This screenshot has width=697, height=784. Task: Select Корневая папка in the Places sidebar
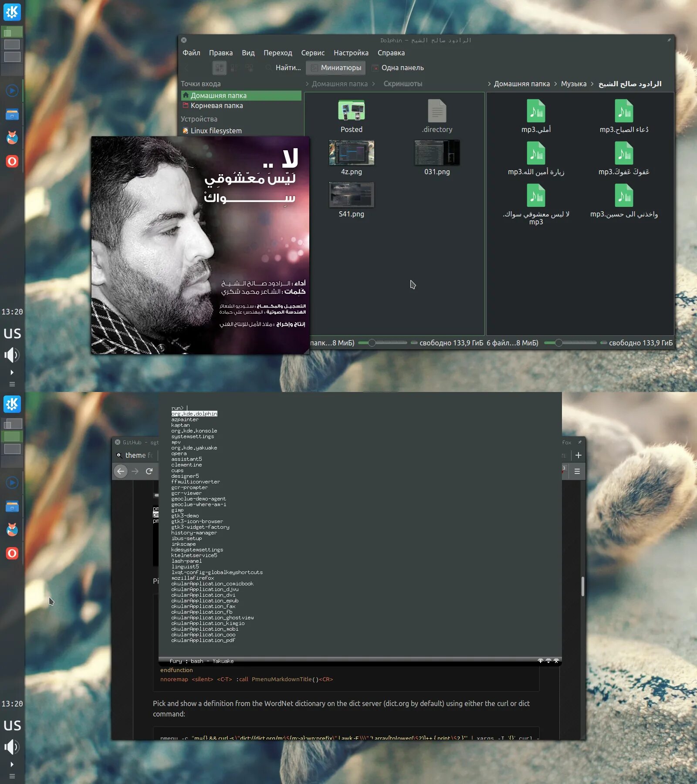point(241,105)
